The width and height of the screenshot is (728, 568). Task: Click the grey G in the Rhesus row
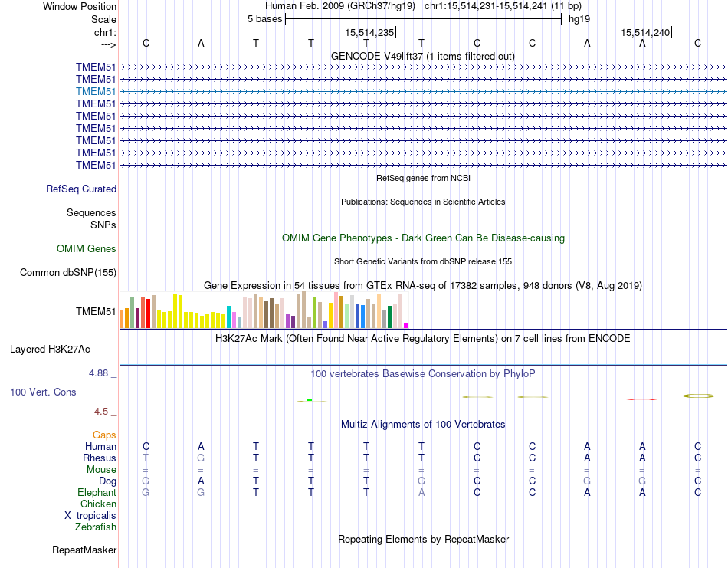click(201, 458)
